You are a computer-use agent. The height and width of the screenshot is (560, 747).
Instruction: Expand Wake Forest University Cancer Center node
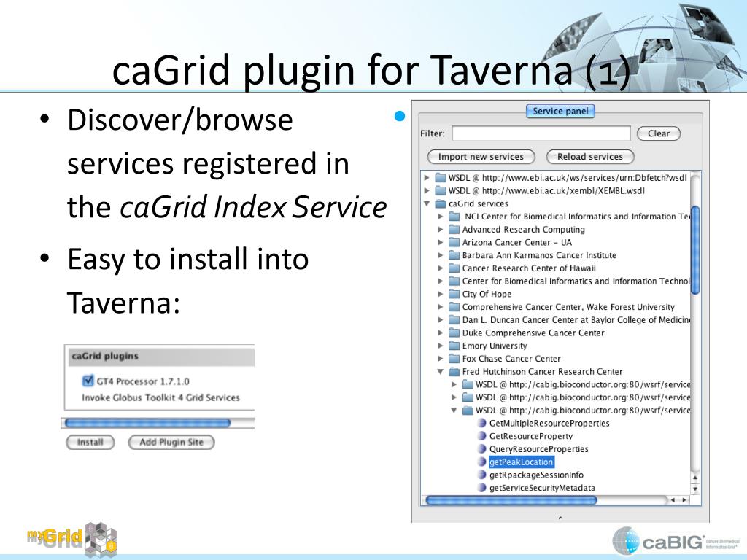[x=441, y=307]
